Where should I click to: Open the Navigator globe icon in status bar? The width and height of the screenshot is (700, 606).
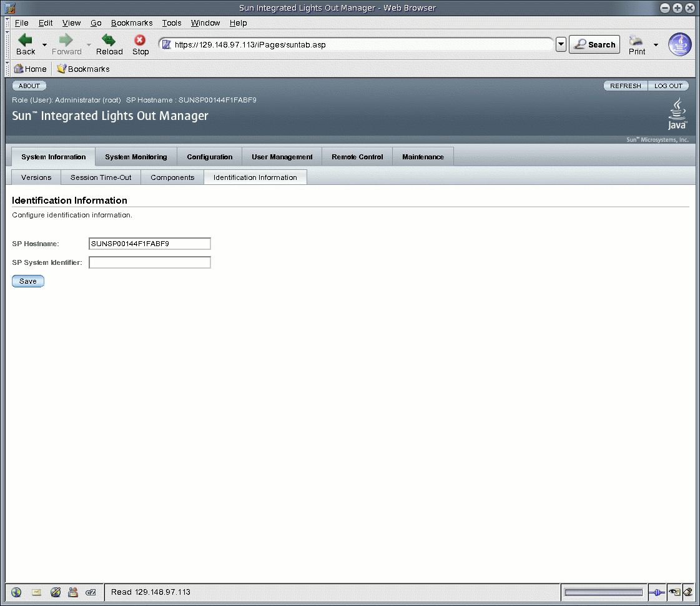point(16,592)
